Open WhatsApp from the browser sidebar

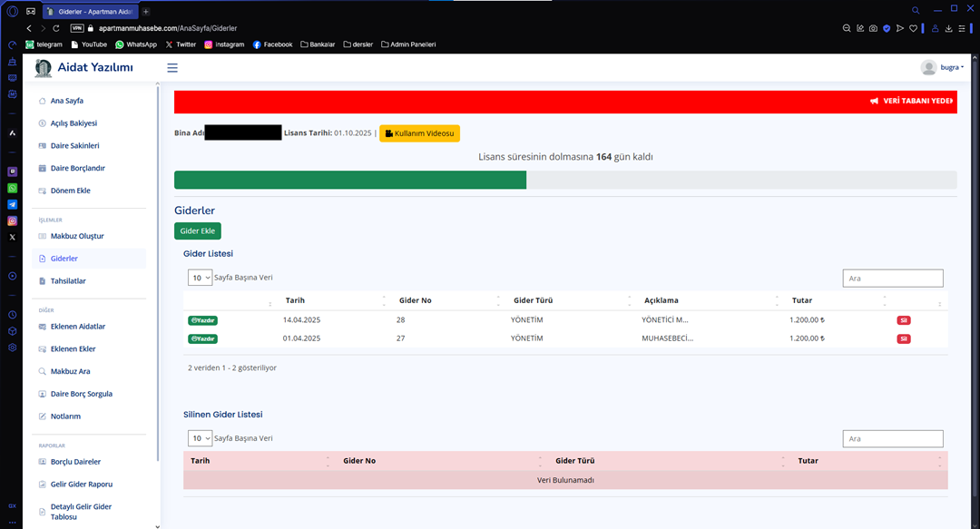coord(13,188)
